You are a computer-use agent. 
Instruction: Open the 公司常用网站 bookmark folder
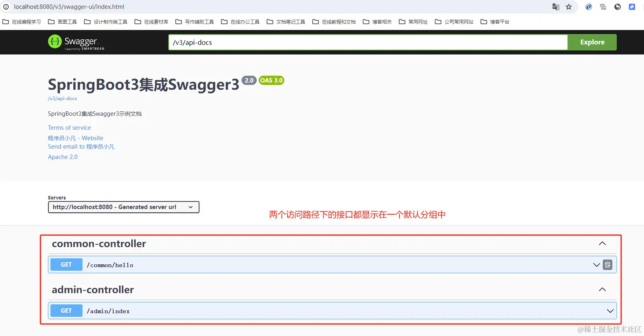(454, 22)
